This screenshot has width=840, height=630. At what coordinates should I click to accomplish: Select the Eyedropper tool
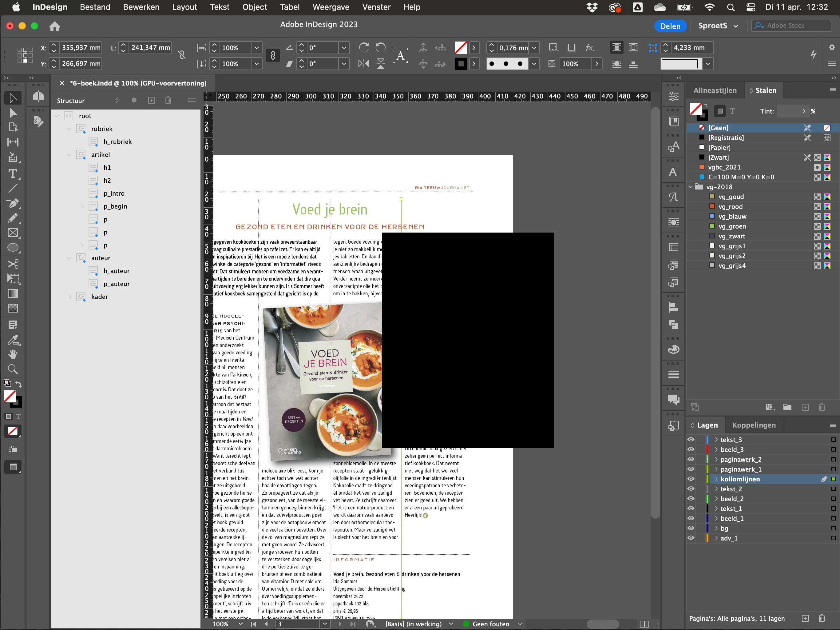[13, 340]
